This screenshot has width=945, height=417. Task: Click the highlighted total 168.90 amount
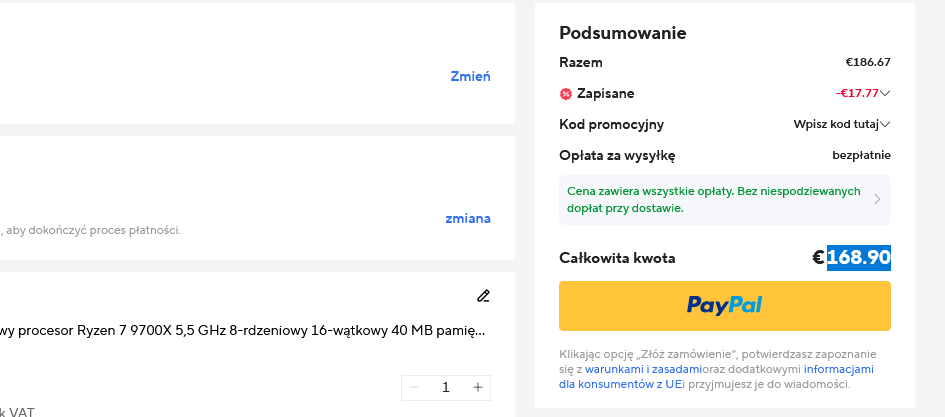click(859, 258)
